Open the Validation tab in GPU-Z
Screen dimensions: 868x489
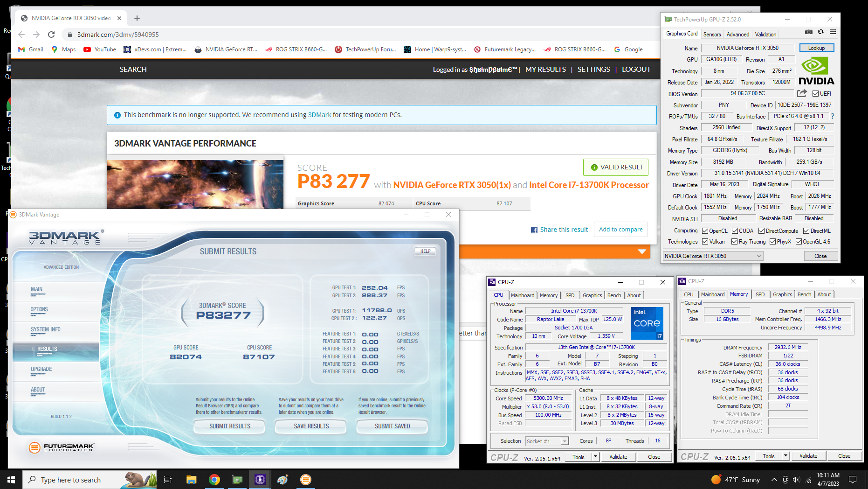click(x=765, y=35)
